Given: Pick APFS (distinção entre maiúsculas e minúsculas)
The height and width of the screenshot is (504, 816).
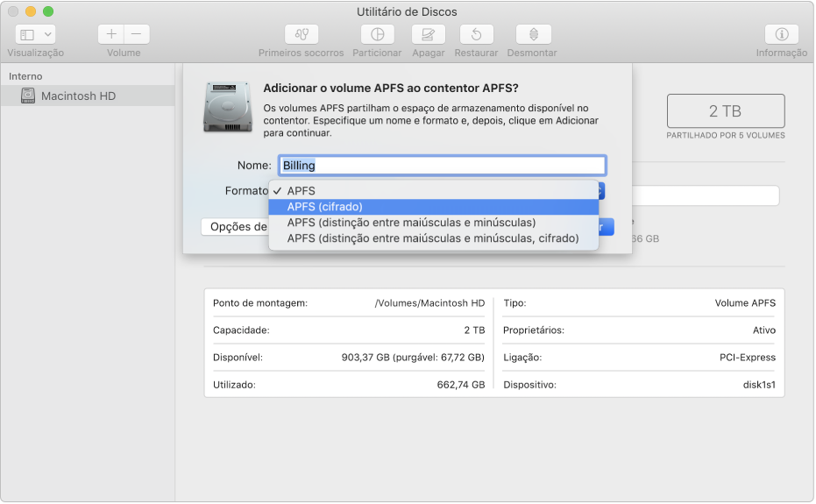Looking at the screenshot, I should point(434,223).
